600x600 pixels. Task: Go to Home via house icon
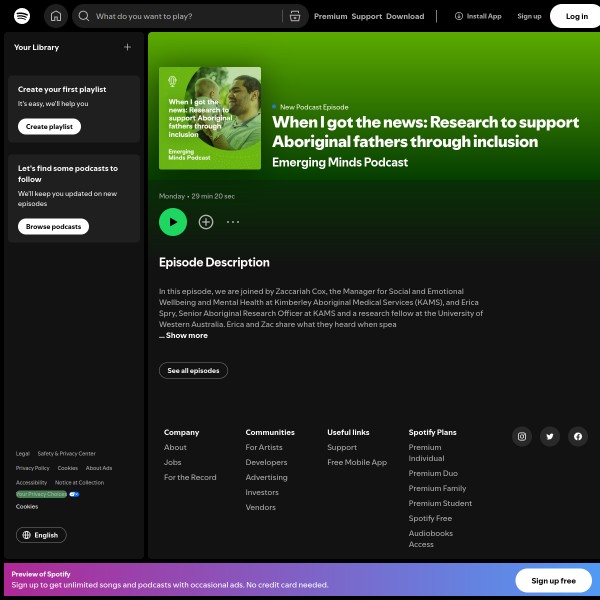click(x=56, y=16)
